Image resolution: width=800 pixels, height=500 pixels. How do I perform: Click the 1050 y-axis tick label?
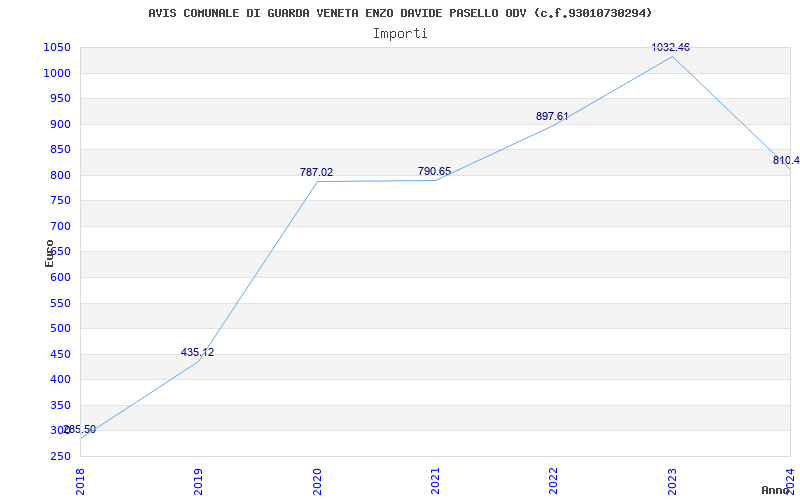[x=57, y=48]
